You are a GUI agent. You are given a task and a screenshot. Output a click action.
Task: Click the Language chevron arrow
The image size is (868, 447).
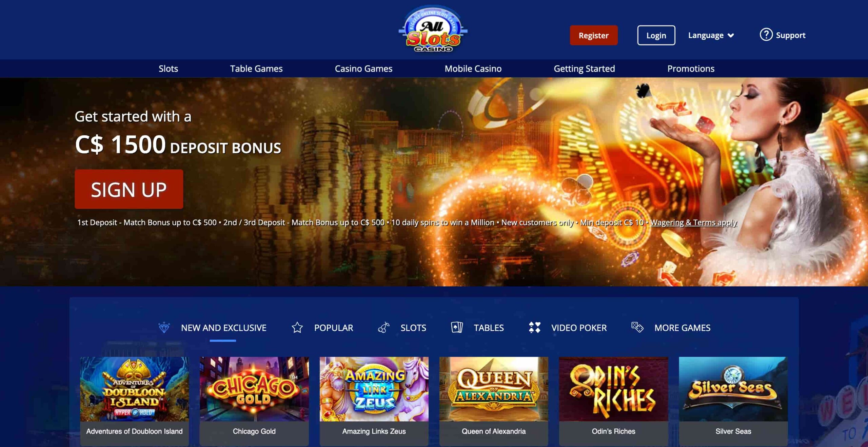coord(731,35)
